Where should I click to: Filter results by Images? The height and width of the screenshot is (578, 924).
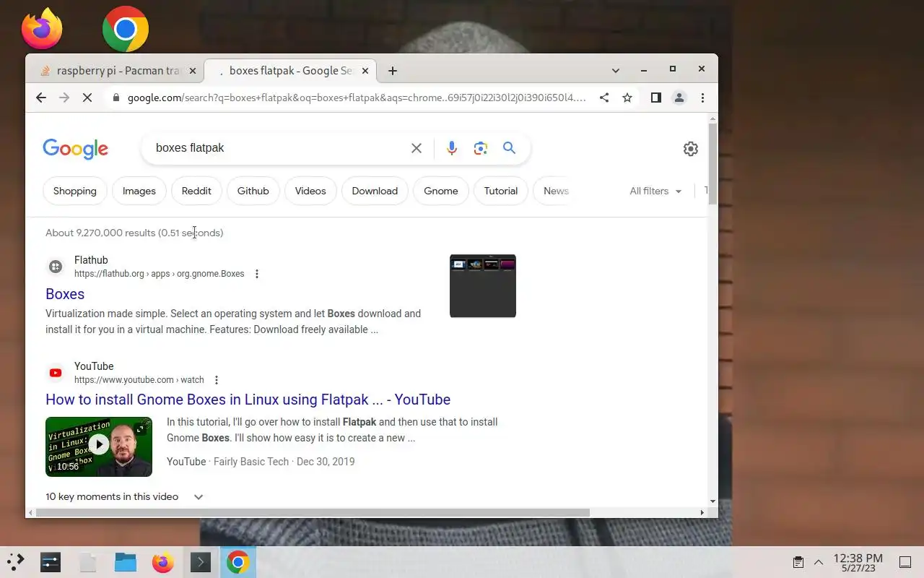pyautogui.click(x=139, y=191)
